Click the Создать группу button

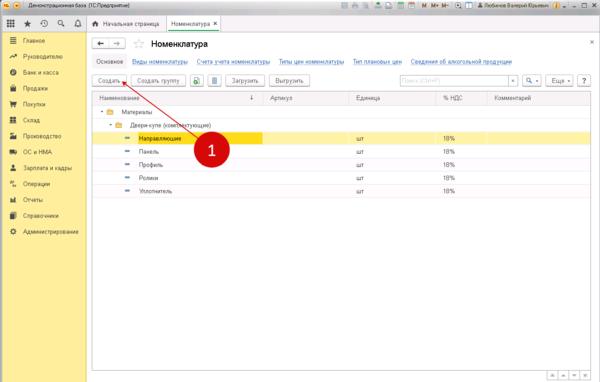(158, 81)
